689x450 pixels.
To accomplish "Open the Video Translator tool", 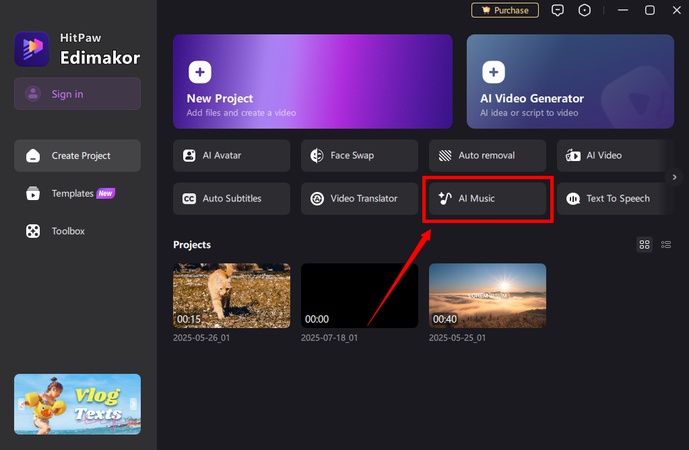I will (359, 199).
